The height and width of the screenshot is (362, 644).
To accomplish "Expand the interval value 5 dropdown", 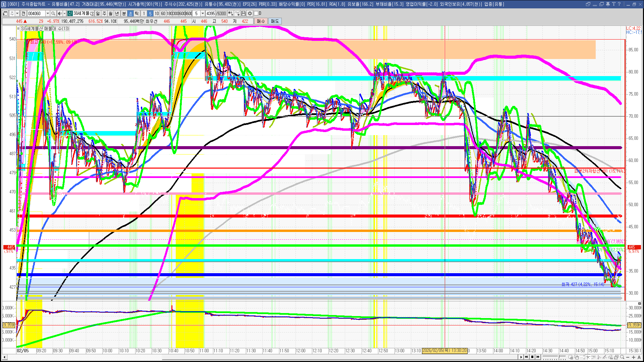I will coord(203,13).
